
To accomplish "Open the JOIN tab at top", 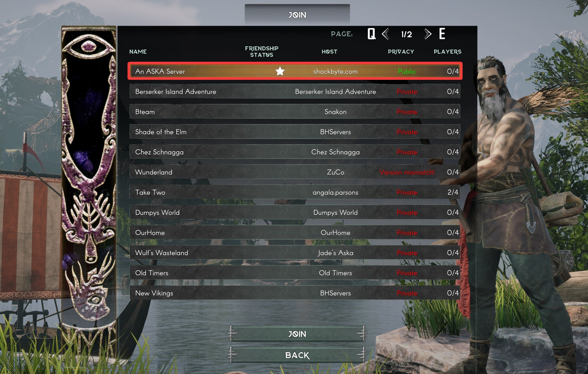I will 297,15.
